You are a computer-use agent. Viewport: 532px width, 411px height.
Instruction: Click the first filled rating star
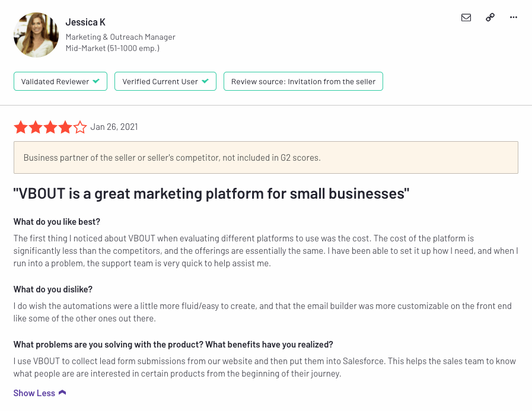point(21,127)
